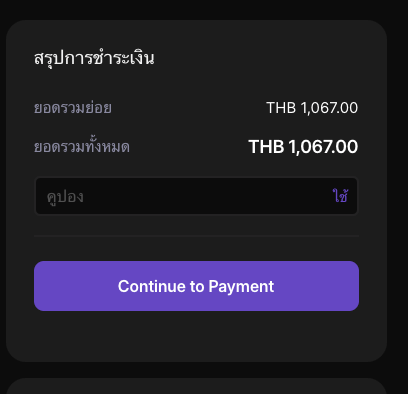Image resolution: width=408 pixels, height=394 pixels.
Task: Click the ยอดรวมทั้งหมด grand total label
Action: (82, 146)
